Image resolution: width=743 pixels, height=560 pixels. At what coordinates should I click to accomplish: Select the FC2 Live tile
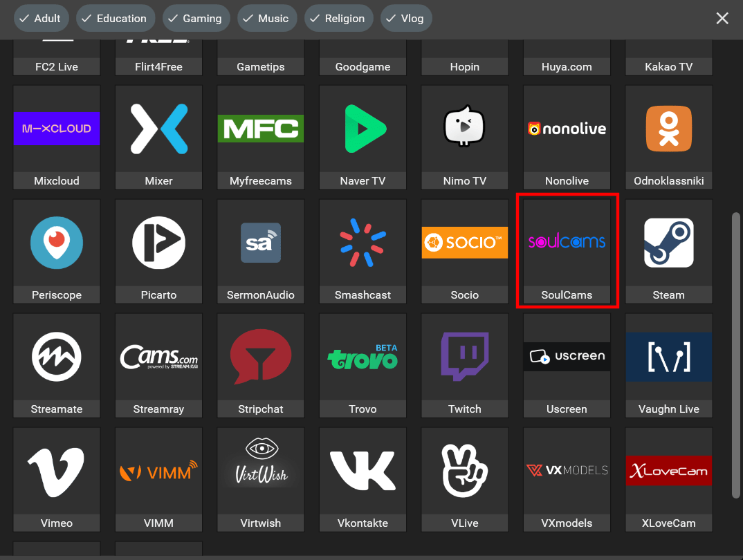(57, 58)
